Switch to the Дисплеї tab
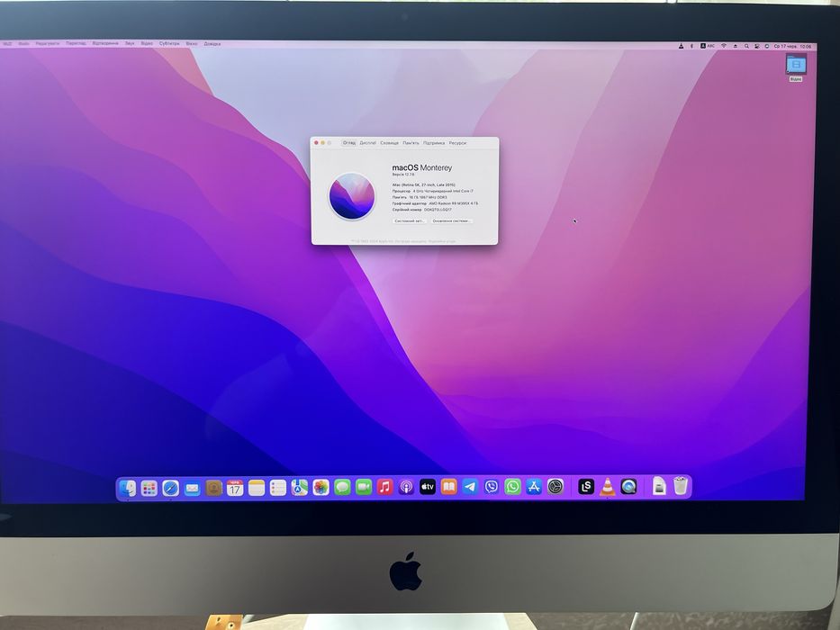840x630 pixels. (x=368, y=143)
